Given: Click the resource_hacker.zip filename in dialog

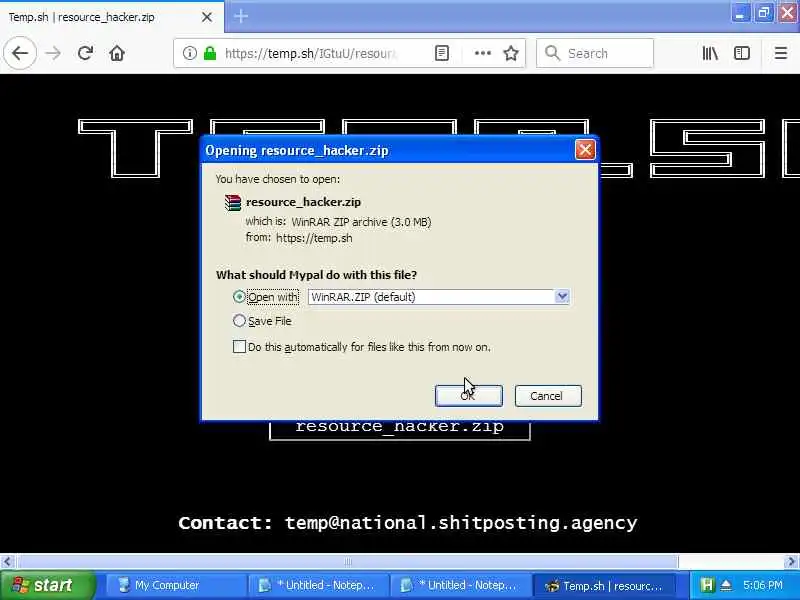Looking at the screenshot, I should pyautogui.click(x=304, y=202).
